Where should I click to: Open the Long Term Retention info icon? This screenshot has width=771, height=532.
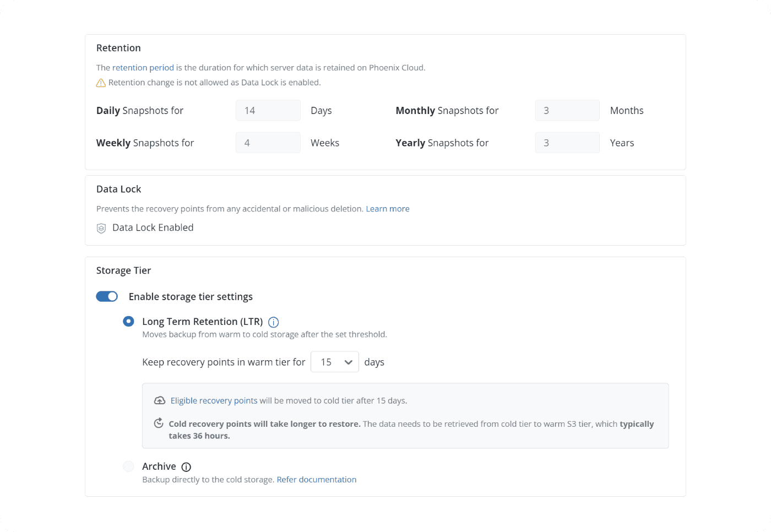click(x=273, y=322)
